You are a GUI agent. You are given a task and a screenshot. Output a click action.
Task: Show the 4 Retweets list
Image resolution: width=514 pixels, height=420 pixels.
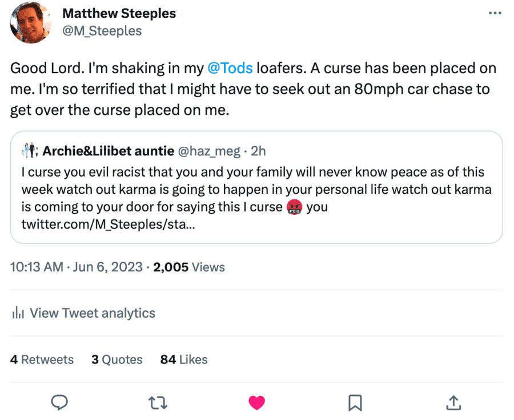42,359
